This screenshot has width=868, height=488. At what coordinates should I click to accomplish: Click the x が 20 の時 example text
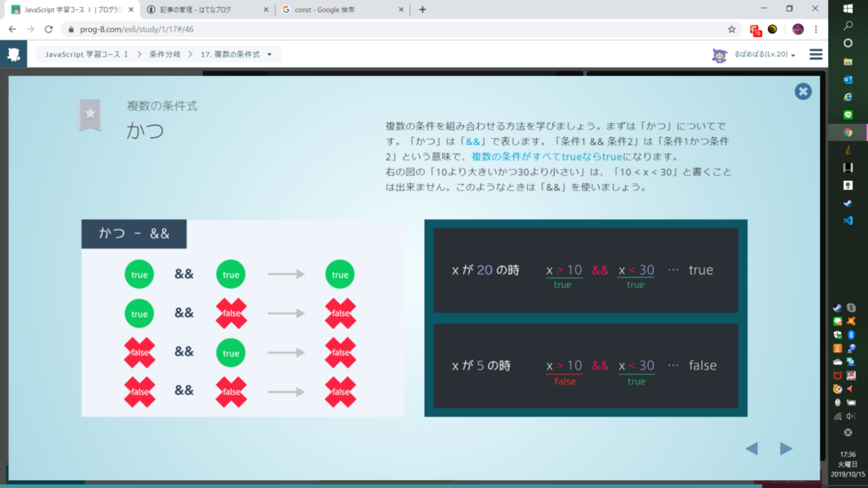click(485, 270)
